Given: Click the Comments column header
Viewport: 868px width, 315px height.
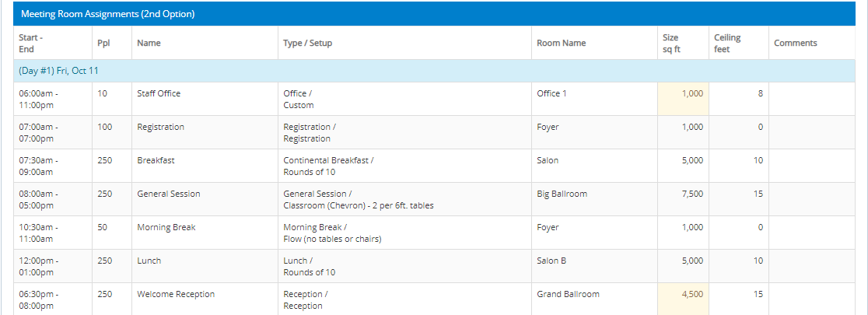Looking at the screenshot, I should 795,44.
